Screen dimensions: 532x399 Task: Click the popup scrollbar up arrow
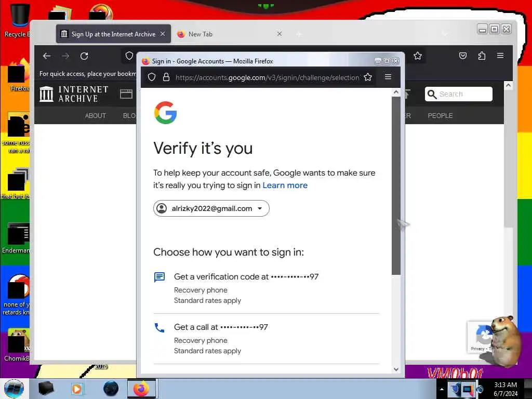click(396, 92)
